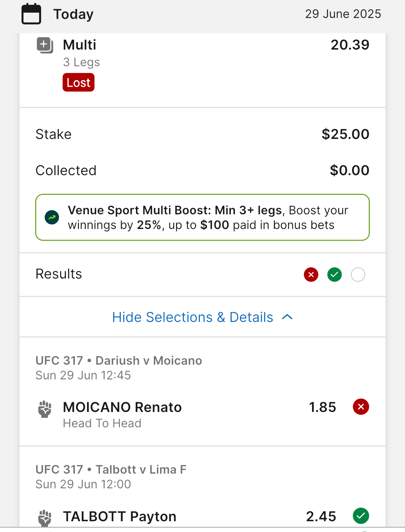
Task: Tap the Multi bet type icon
Action: (45, 45)
